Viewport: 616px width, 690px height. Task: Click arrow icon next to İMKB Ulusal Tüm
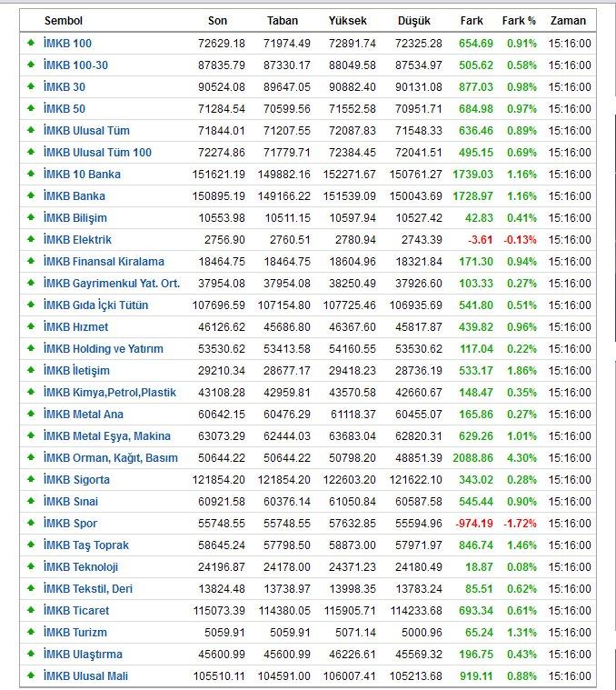coord(31,130)
